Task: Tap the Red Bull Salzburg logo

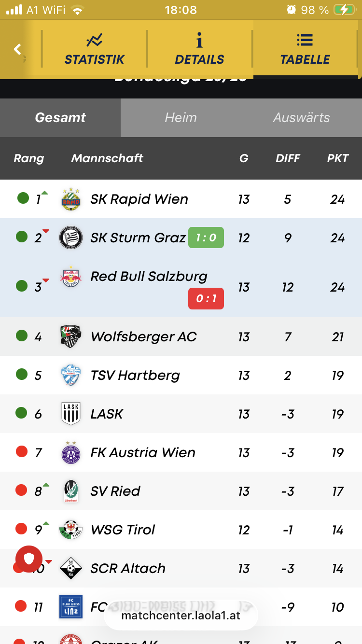Action: pos(71,277)
